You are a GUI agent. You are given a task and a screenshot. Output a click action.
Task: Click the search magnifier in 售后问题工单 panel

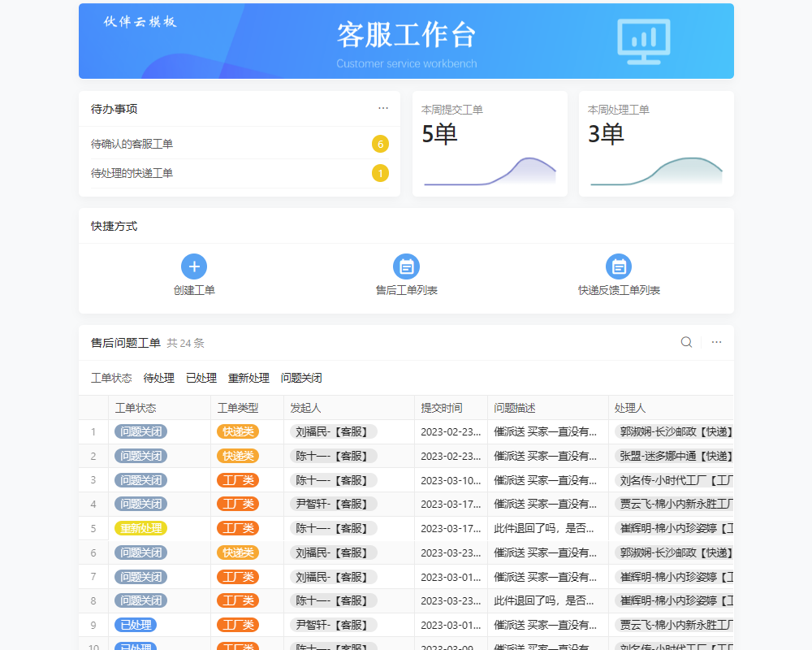(x=686, y=342)
